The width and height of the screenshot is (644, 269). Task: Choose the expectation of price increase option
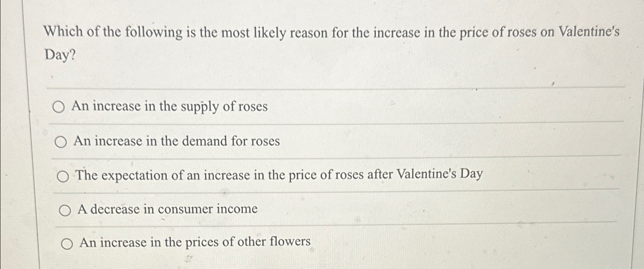tap(268, 175)
